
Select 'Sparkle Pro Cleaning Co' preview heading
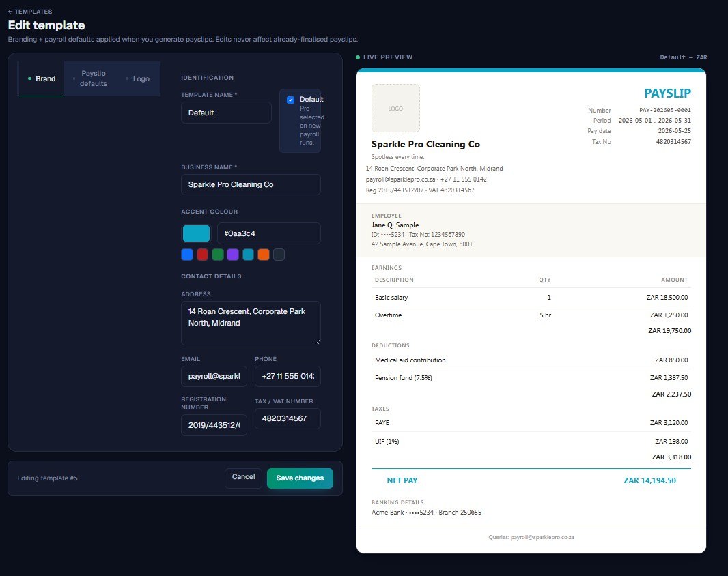[x=425, y=145]
